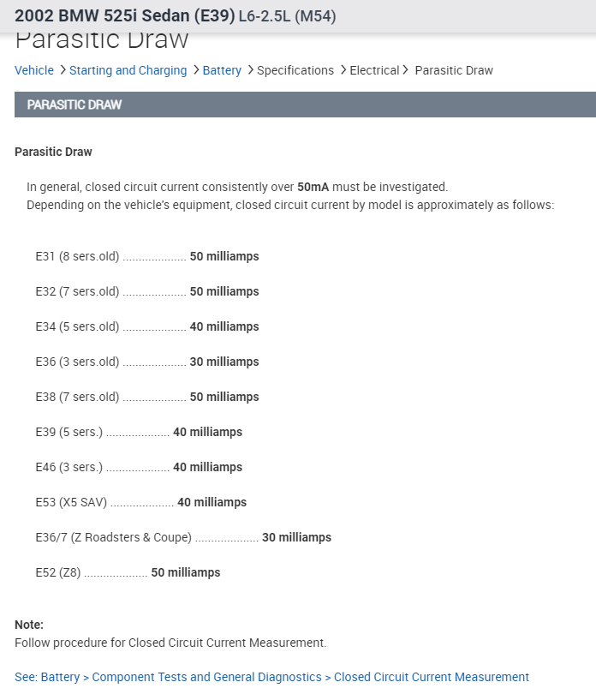This screenshot has width=596, height=700.
Task: Select Electrical in the breadcrumb trail
Action: tap(374, 70)
